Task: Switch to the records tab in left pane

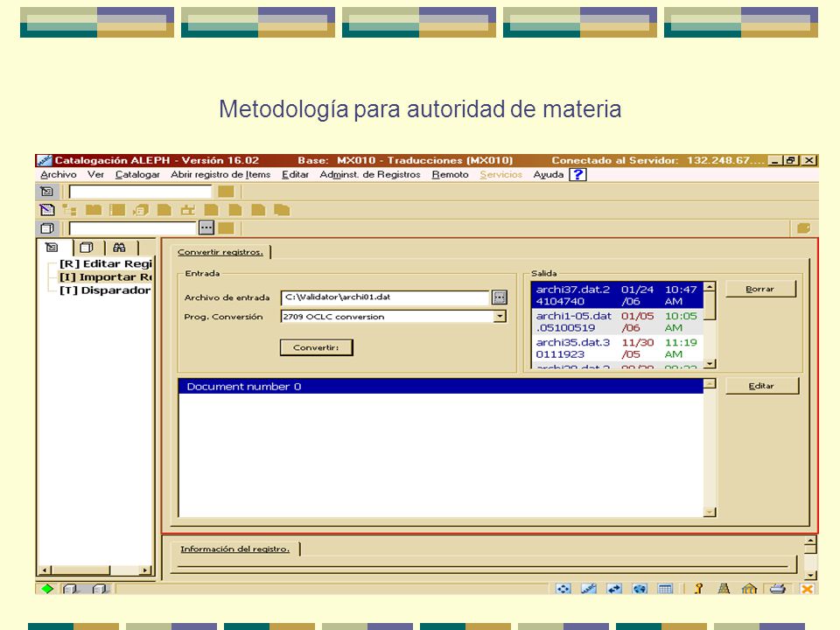Action: [x=52, y=248]
